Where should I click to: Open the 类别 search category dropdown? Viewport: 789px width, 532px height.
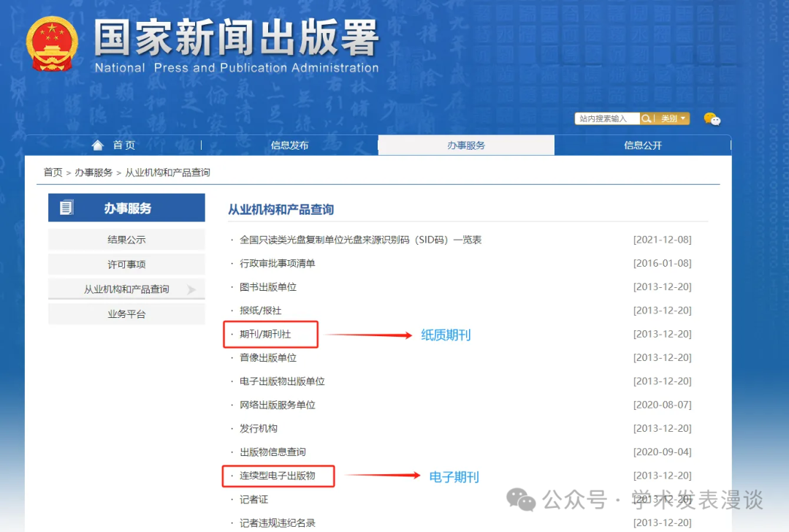pos(673,118)
